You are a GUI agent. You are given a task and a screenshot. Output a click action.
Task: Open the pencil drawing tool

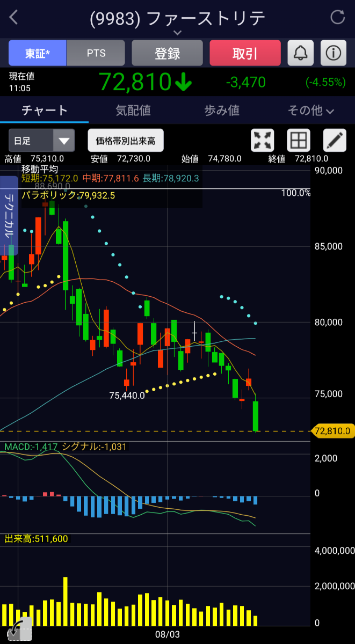(335, 141)
